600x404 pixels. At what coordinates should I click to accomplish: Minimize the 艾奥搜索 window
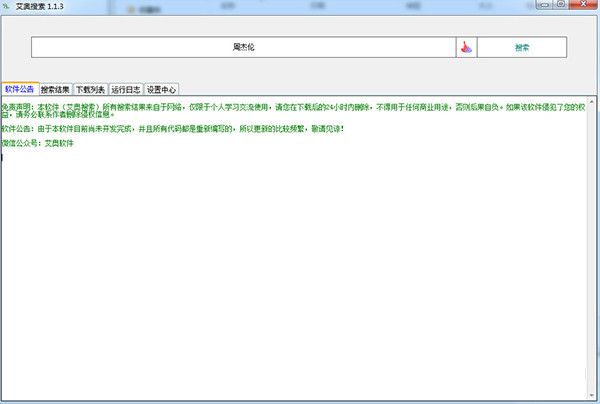tap(545, 5)
